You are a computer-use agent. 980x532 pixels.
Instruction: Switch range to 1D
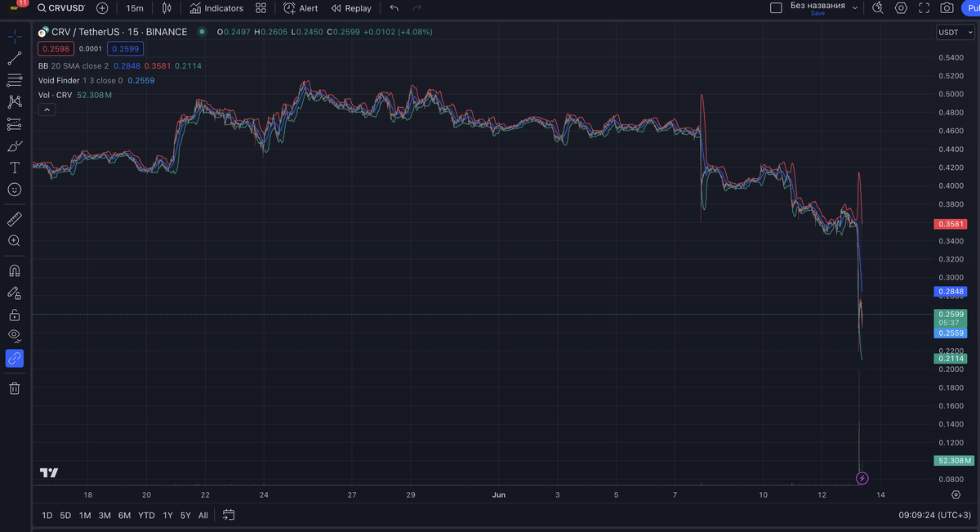(x=47, y=515)
